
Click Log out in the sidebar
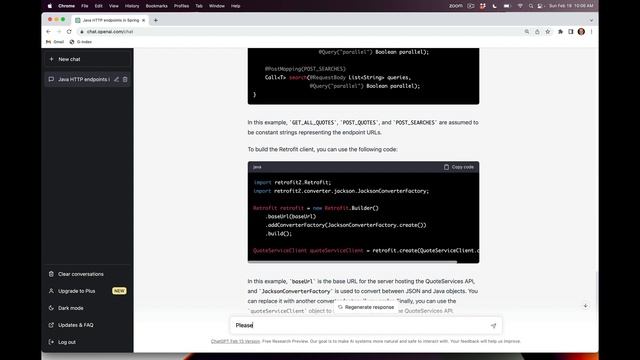tap(87, 342)
